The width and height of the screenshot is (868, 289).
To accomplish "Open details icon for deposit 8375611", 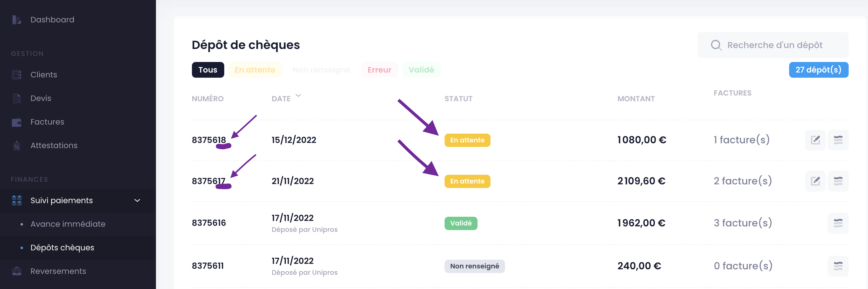I will point(838,266).
